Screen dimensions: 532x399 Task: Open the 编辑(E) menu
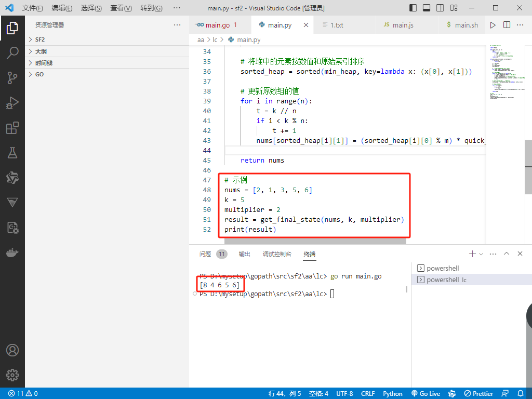62,8
